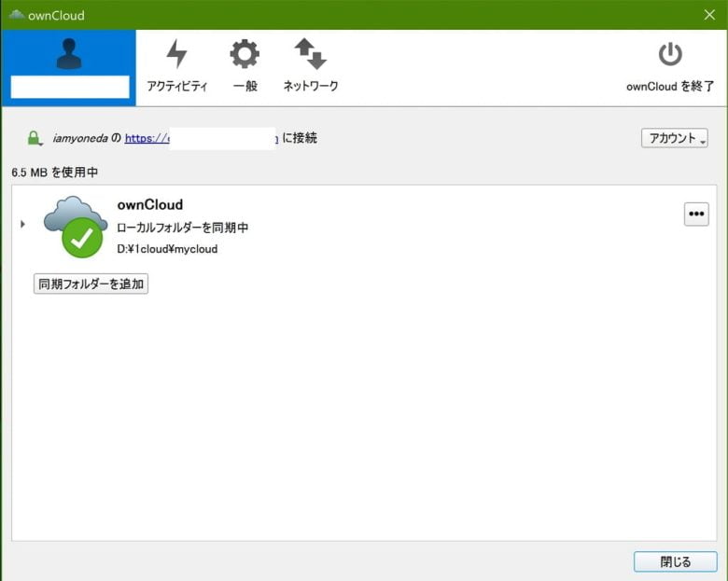
Task: Click the 6.5 MB を使用中 usage text
Action: tap(55, 173)
